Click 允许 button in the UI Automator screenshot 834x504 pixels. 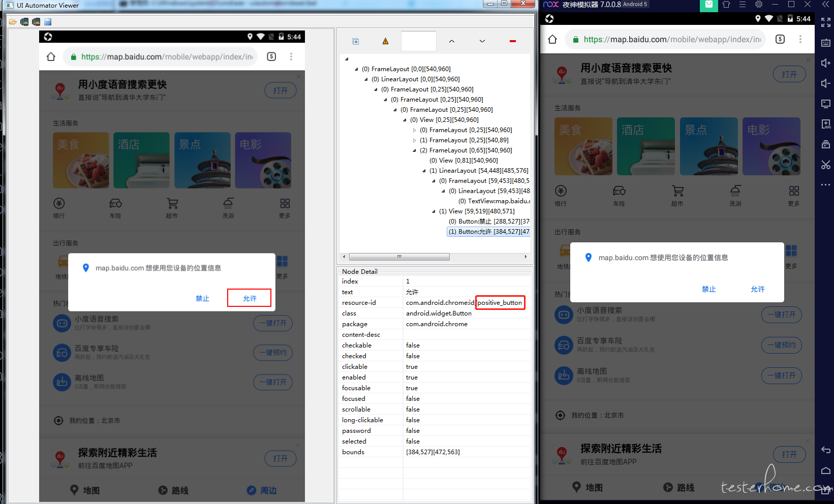pos(250,298)
